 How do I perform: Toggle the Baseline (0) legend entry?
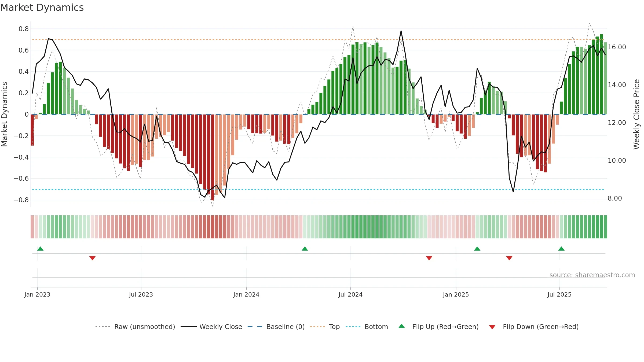point(276,327)
